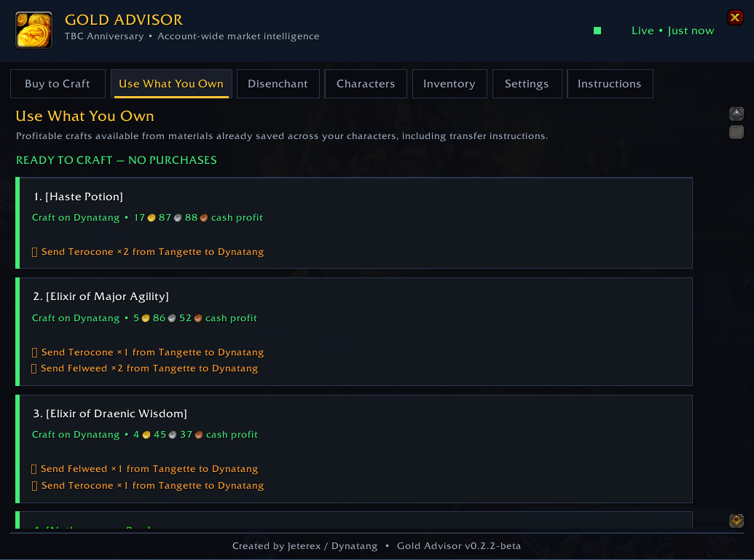This screenshot has height=560, width=754.
Task: Open the Buy to Craft tab
Action: pos(58,84)
